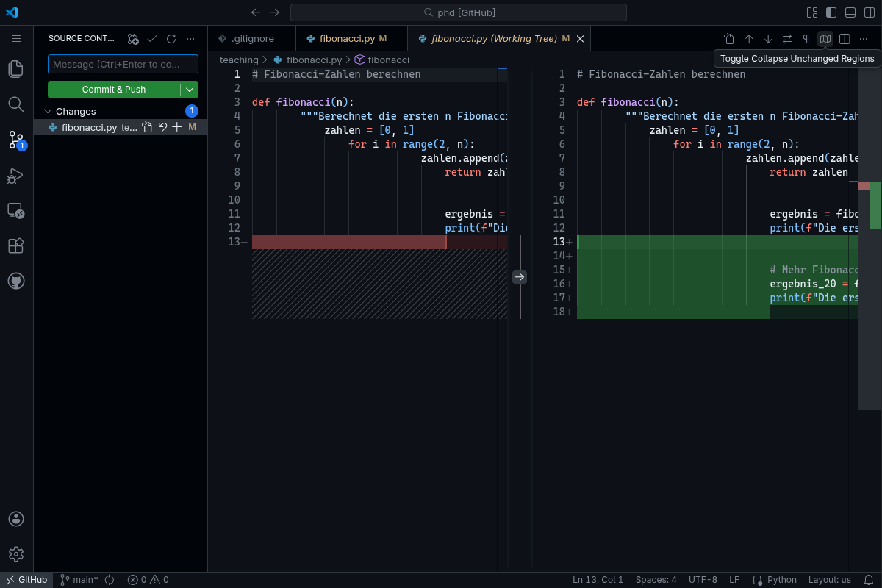Open the errors and warnings indicator

pyautogui.click(x=148, y=580)
